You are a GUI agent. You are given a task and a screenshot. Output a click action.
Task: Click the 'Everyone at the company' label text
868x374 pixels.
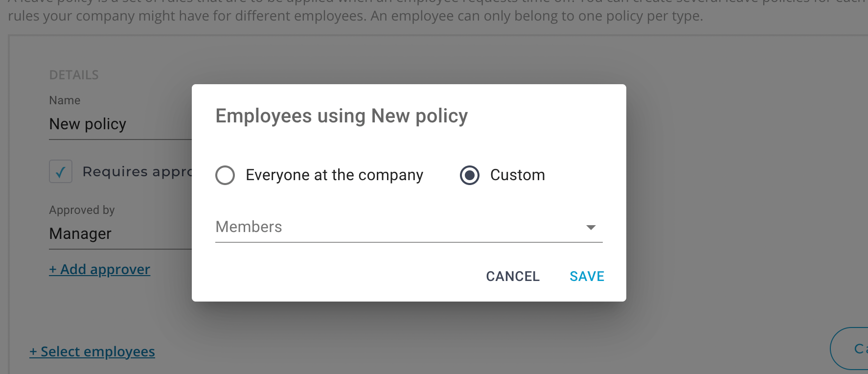(334, 175)
